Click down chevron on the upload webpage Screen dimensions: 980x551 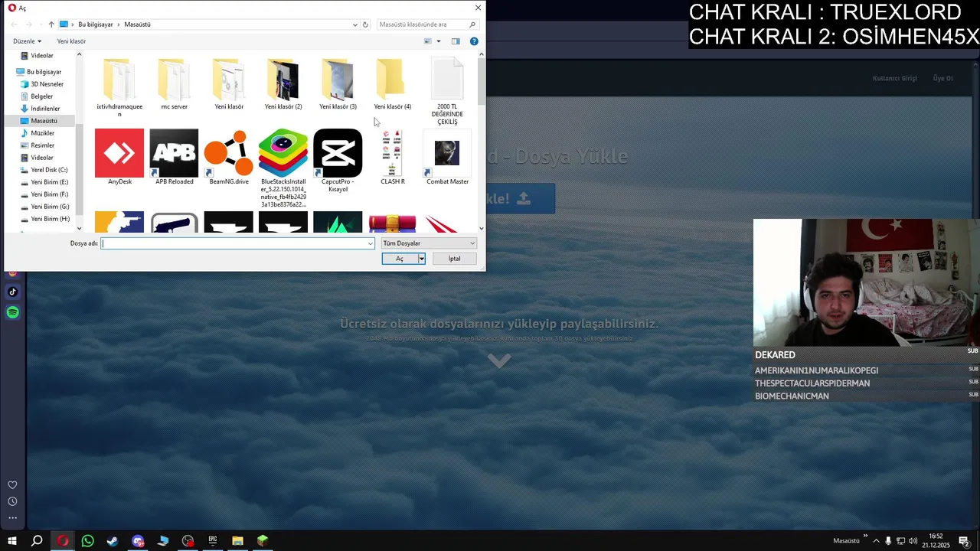[x=499, y=360]
